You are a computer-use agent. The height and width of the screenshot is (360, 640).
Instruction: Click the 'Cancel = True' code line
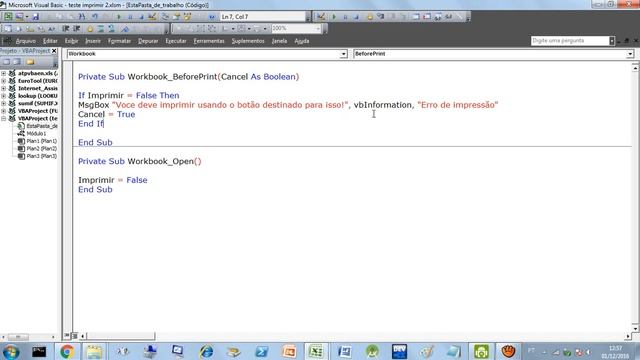click(107, 114)
